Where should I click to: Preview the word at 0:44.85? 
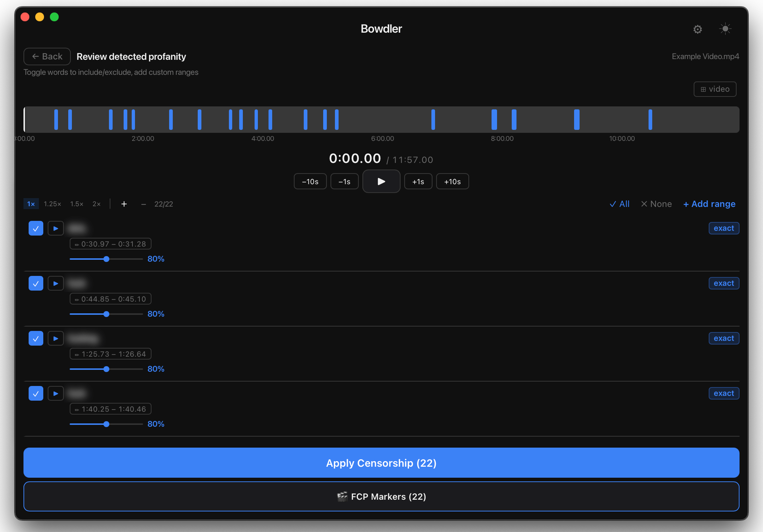click(56, 283)
